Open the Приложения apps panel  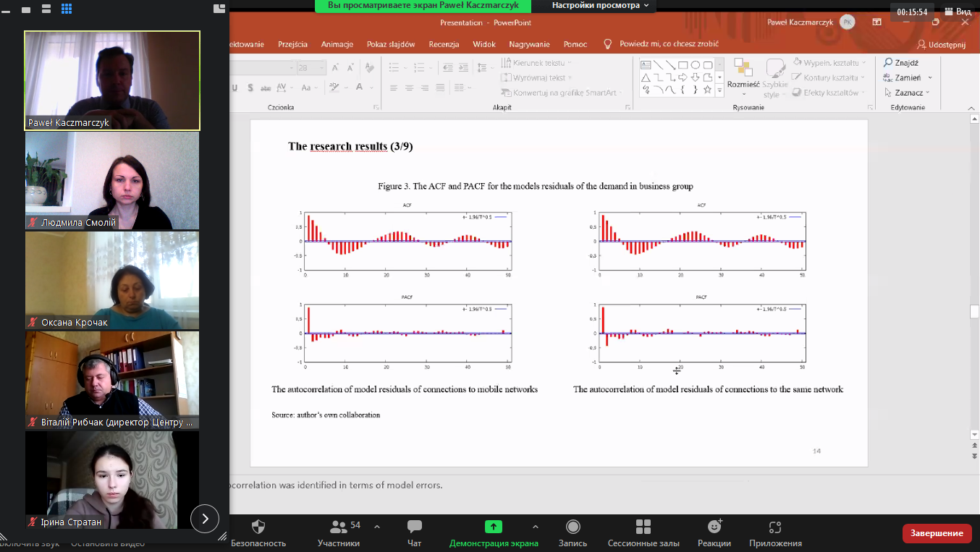775,533
